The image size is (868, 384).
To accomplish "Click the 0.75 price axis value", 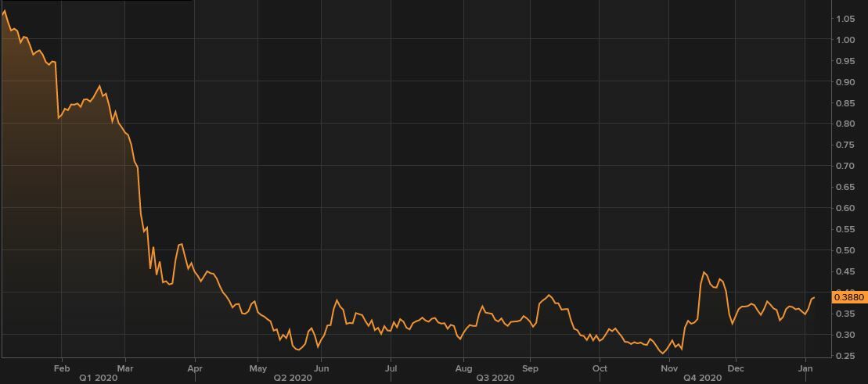I will [845, 145].
